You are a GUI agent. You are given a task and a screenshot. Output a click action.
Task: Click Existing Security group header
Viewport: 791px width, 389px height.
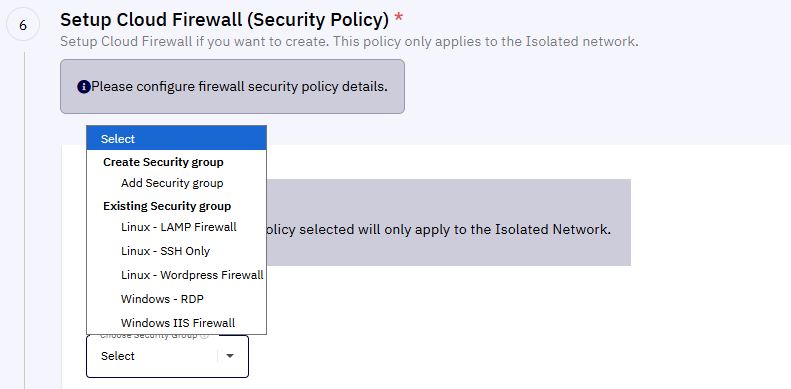coord(167,206)
